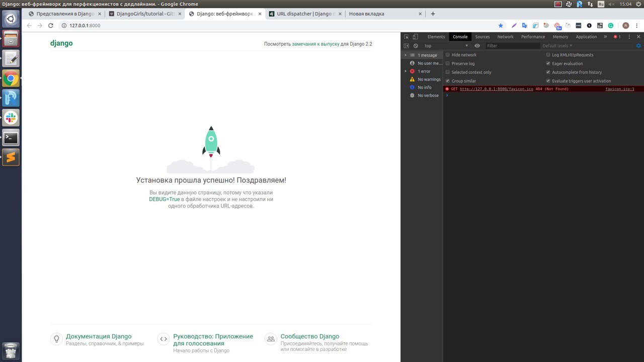Uncheck Eager evaluation checkbox

548,63
